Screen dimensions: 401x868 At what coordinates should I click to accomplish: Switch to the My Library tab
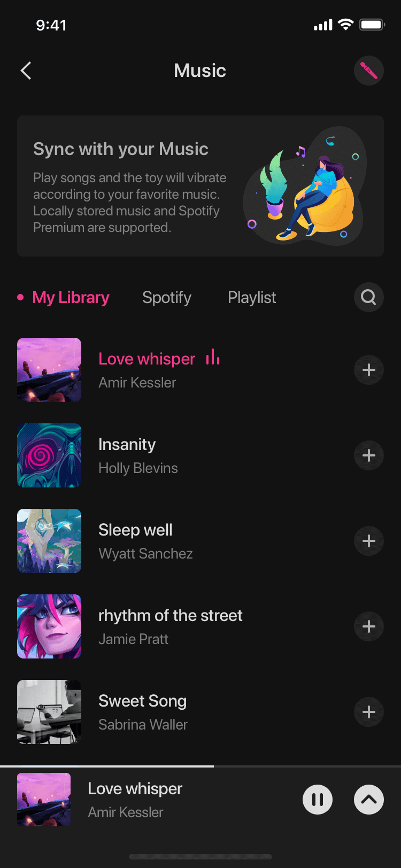[71, 297]
